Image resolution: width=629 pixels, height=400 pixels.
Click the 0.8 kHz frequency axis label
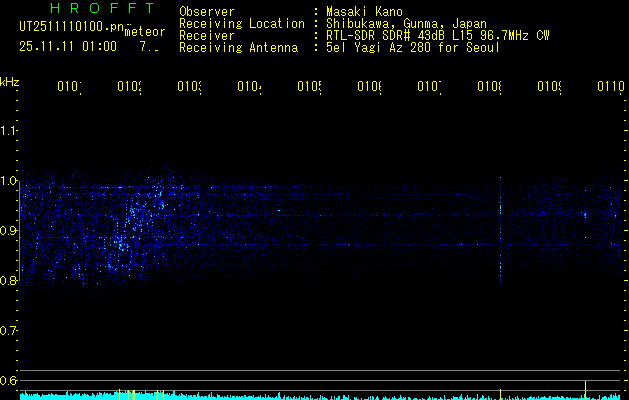click(9, 281)
